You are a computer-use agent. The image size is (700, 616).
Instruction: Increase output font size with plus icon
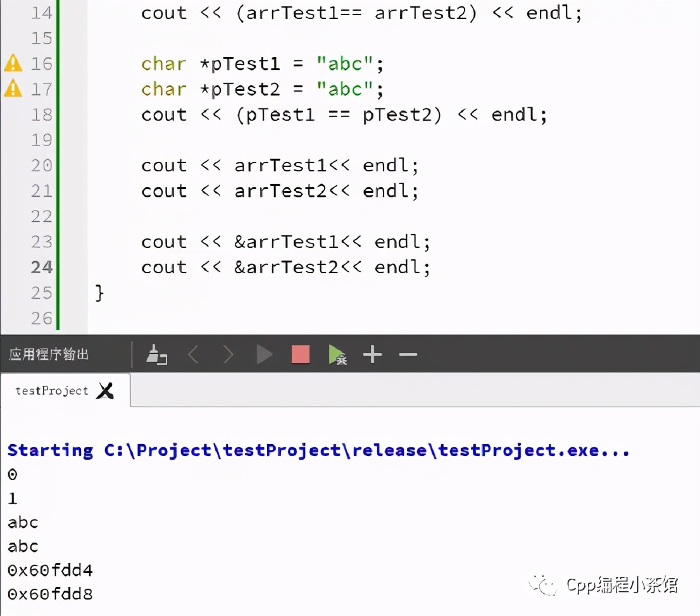click(372, 355)
